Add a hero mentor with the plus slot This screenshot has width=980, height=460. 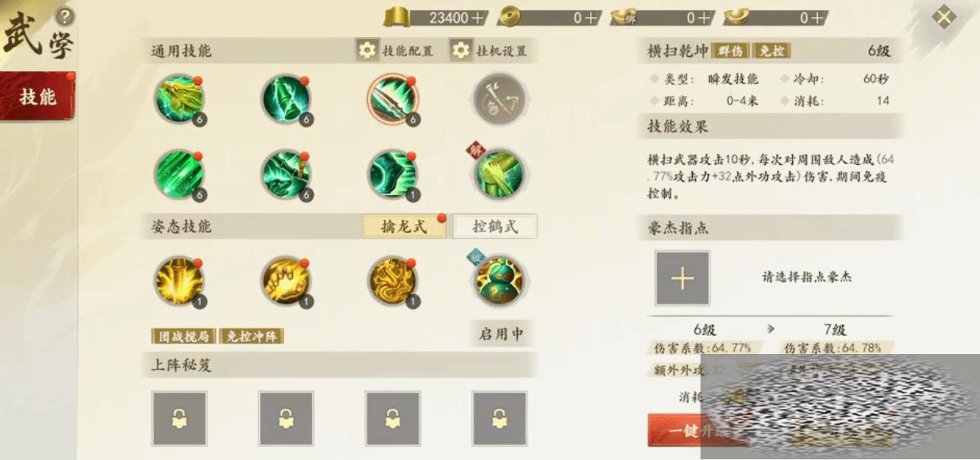[x=682, y=278]
